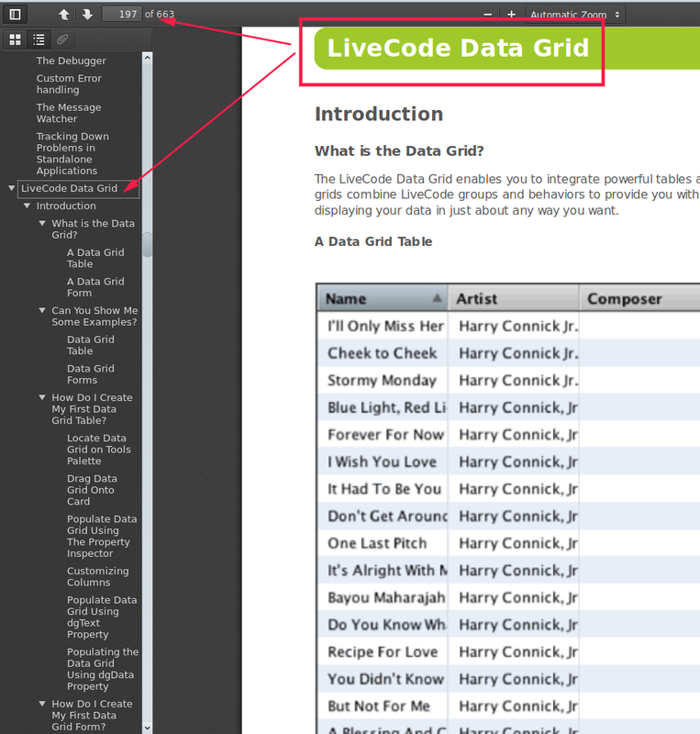Open 'Populating the Data Grid Using dgData Property' entry

point(103,669)
